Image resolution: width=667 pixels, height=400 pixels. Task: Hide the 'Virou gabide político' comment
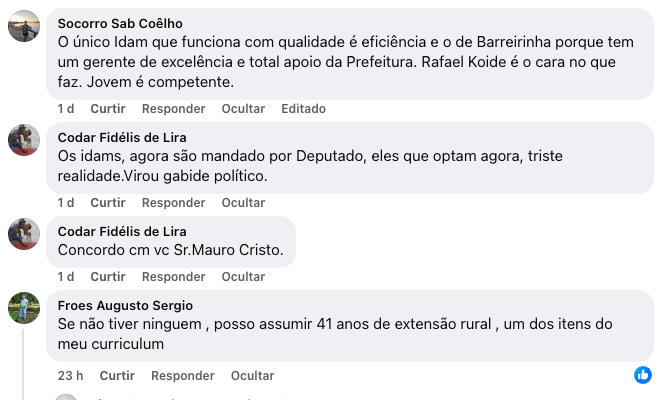243,202
